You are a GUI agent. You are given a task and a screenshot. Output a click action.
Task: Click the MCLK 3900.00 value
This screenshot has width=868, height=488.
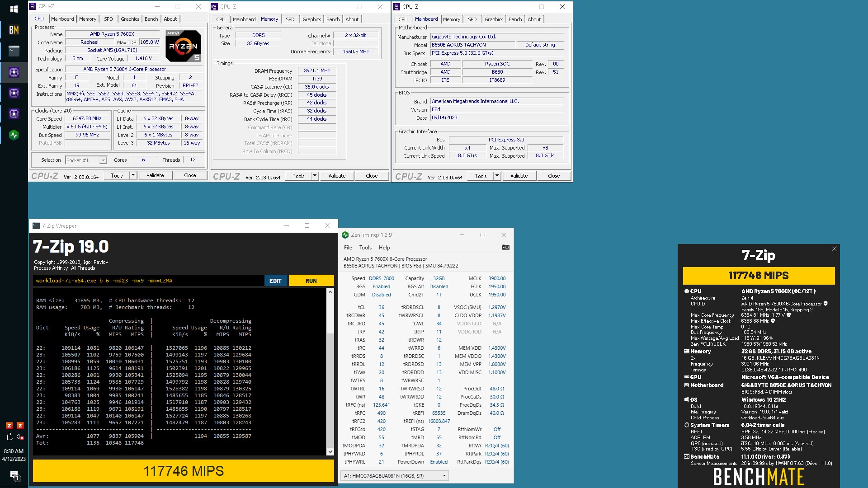point(497,278)
